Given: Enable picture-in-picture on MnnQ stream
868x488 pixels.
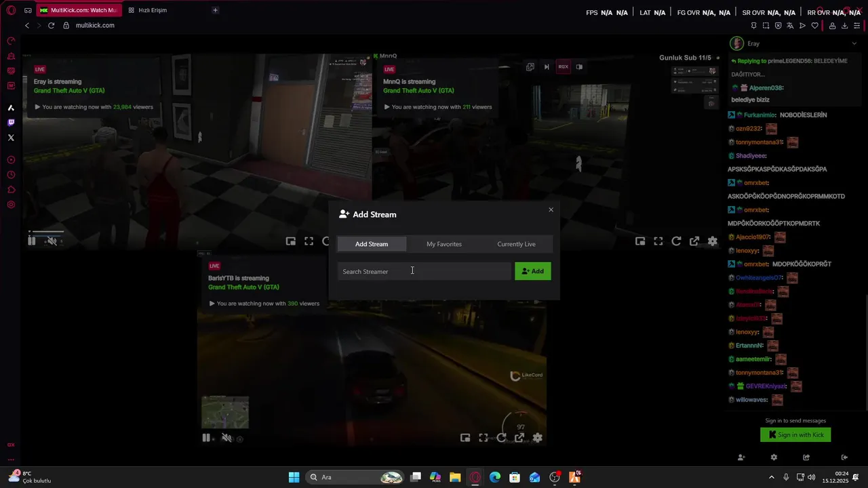Looking at the screenshot, I should (640, 241).
